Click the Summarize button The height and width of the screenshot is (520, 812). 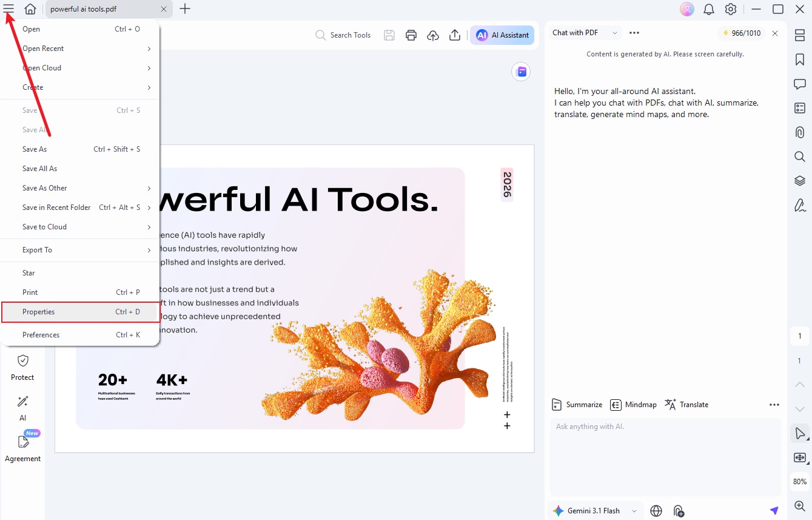point(577,405)
